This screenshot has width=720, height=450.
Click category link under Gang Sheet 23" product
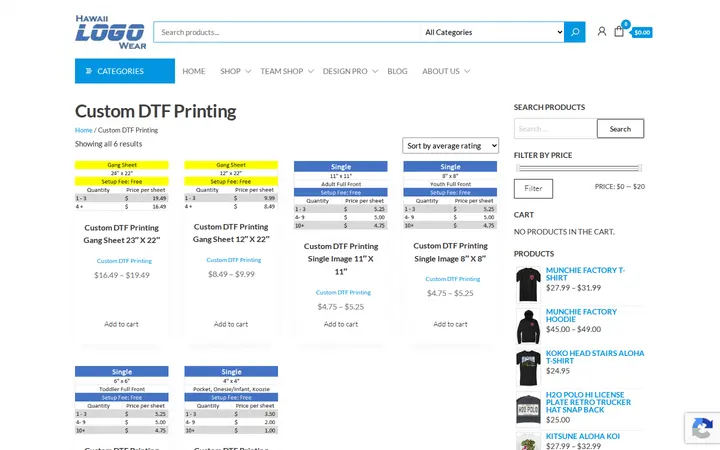(124, 261)
